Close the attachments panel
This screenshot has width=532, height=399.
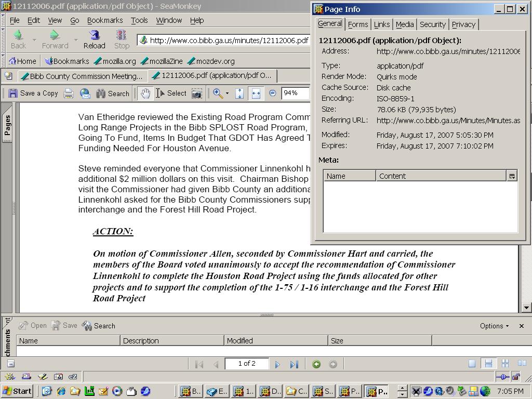click(x=522, y=326)
